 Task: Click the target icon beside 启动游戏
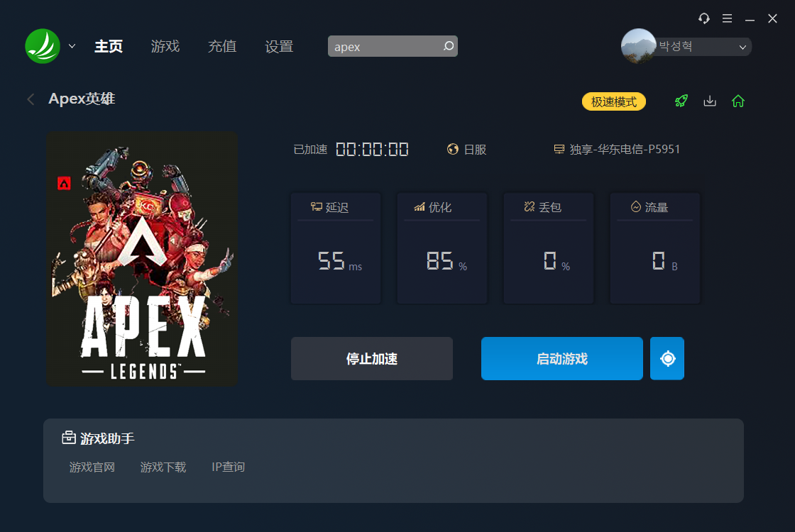(667, 358)
